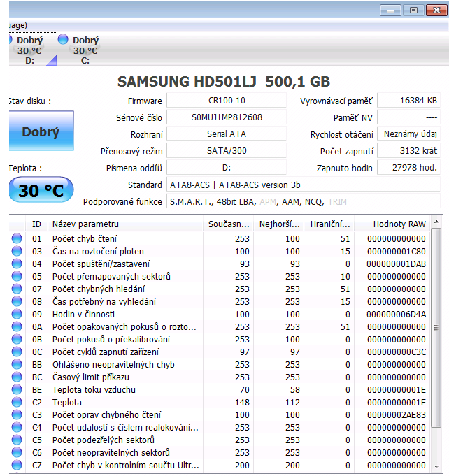Click the Název parametru column header

pyautogui.click(x=125, y=224)
